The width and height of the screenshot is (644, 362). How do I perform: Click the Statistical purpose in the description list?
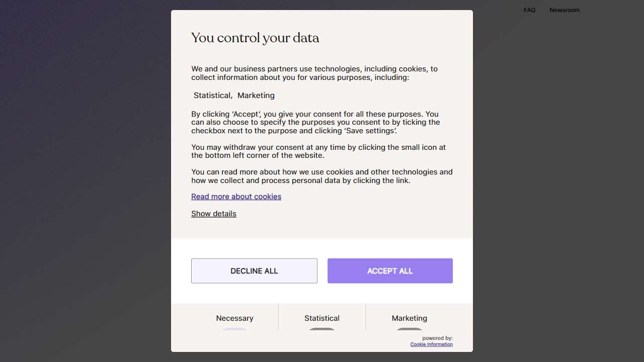coord(212,96)
